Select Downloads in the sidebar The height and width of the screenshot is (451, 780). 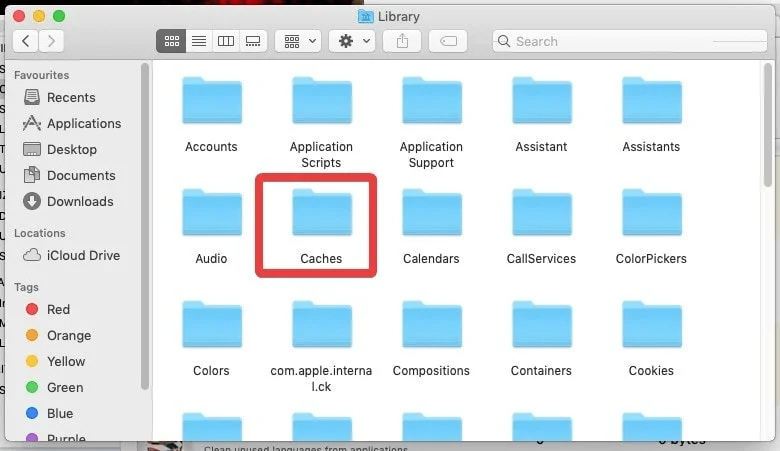[x=79, y=201]
